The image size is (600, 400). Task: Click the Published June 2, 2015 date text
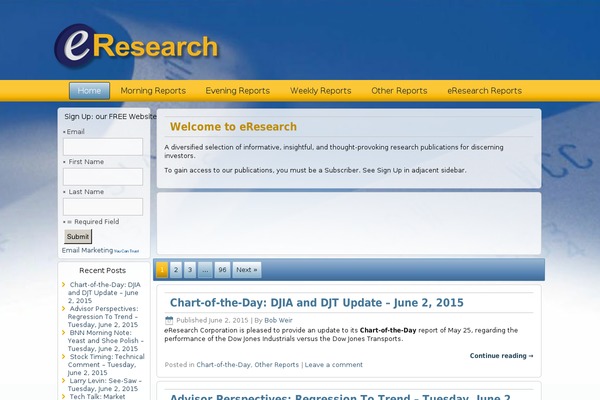point(212,320)
